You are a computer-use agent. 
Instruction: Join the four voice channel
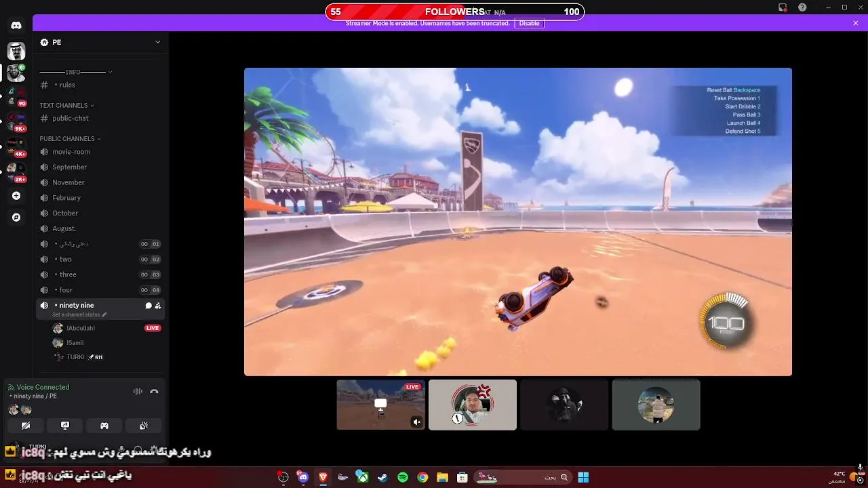pos(100,290)
